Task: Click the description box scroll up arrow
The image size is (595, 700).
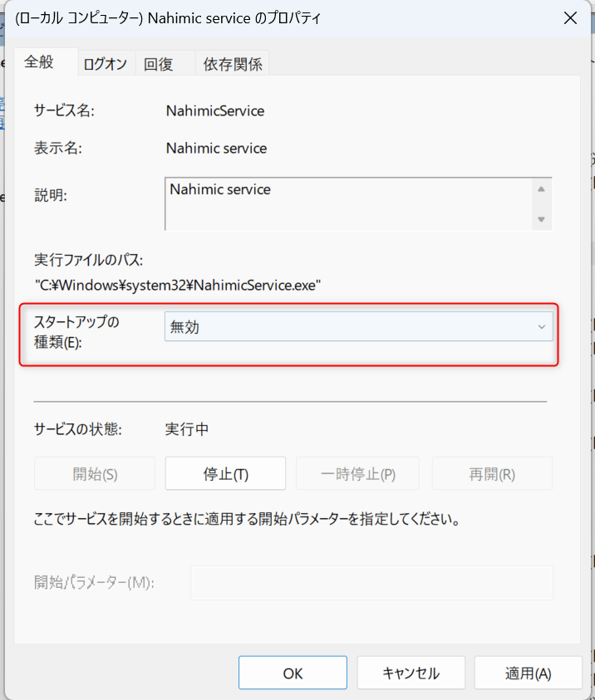Action: pyautogui.click(x=541, y=189)
